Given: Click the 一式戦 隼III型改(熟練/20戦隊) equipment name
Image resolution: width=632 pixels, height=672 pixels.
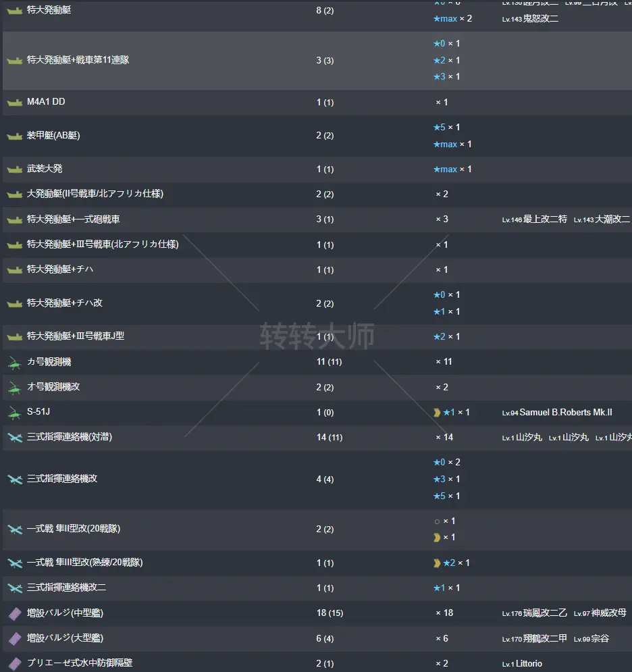Looking at the screenshot, I should pos(84,563).
